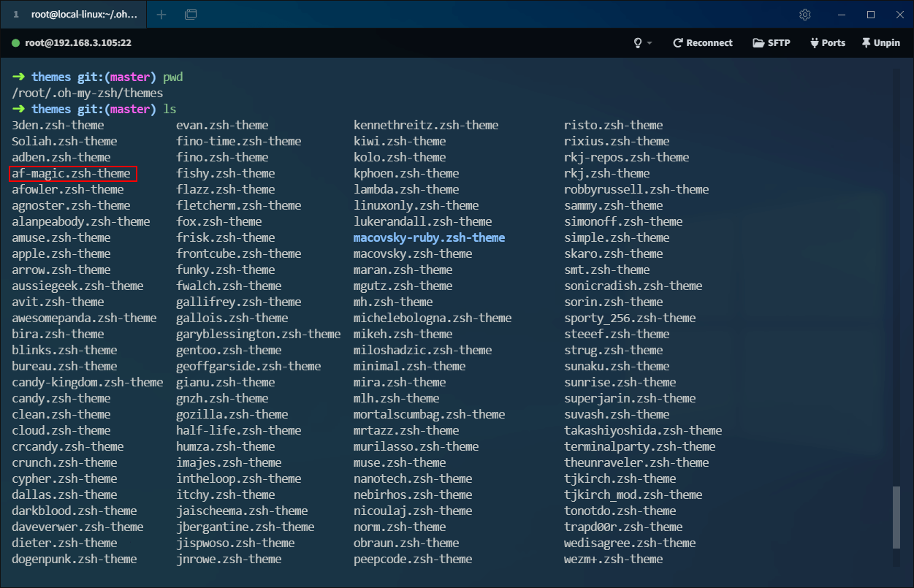Click the green connection status dot
The width and height of the screenshot is (914, 588).
(x=15, y=43)
